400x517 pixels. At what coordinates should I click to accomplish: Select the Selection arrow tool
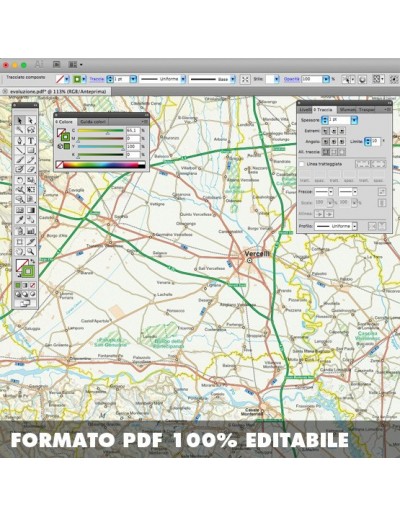20,120
